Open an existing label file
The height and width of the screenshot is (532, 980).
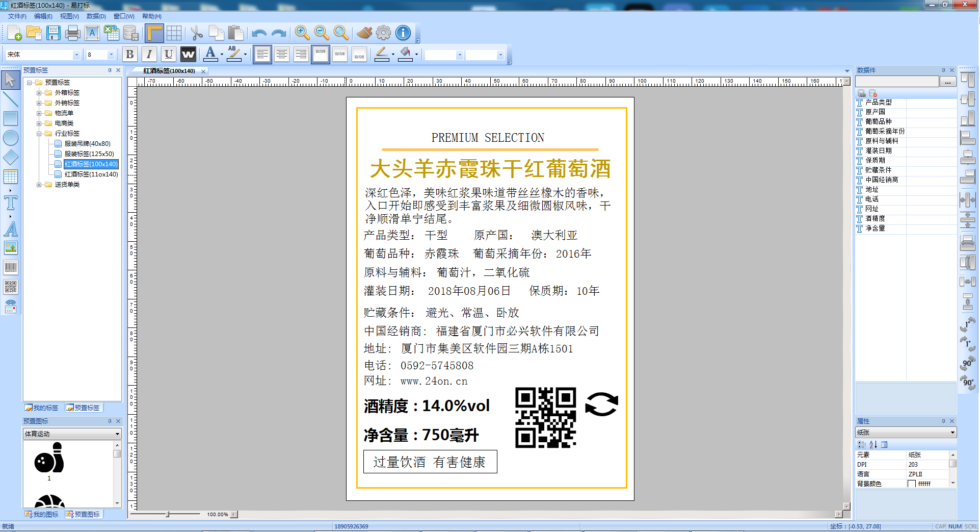tap(34, 33)
